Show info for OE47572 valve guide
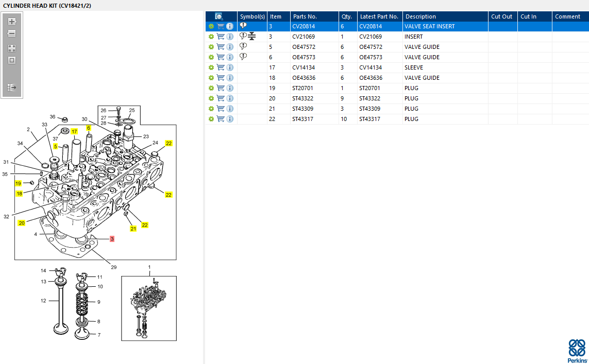 pos(230,47)
